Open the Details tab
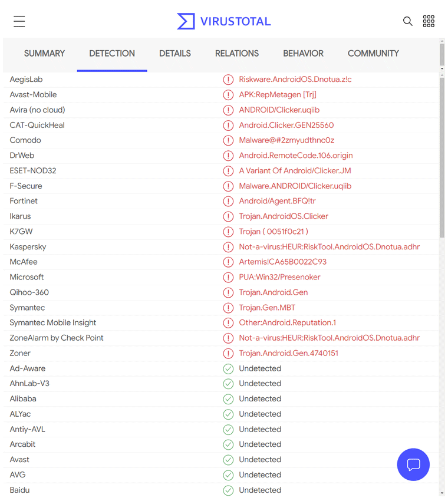Viewport: 448px width, 501px height. point(175,53)
